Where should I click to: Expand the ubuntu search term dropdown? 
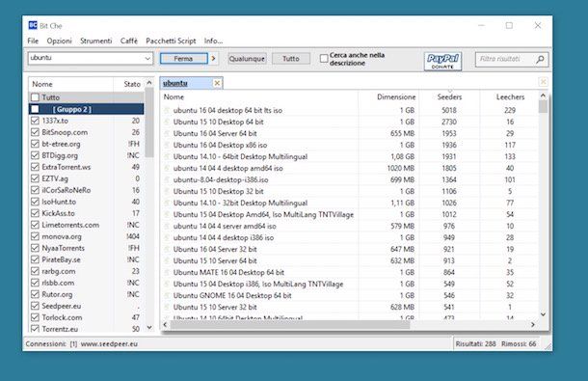point(147,59)
